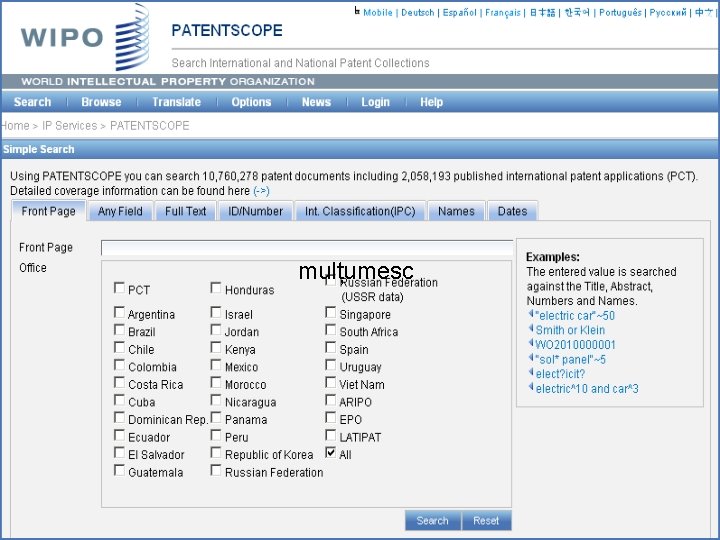Check the Viet Nam checkbox
The image size is (720, 540).
pyautogui.click(x=330, y=382)
